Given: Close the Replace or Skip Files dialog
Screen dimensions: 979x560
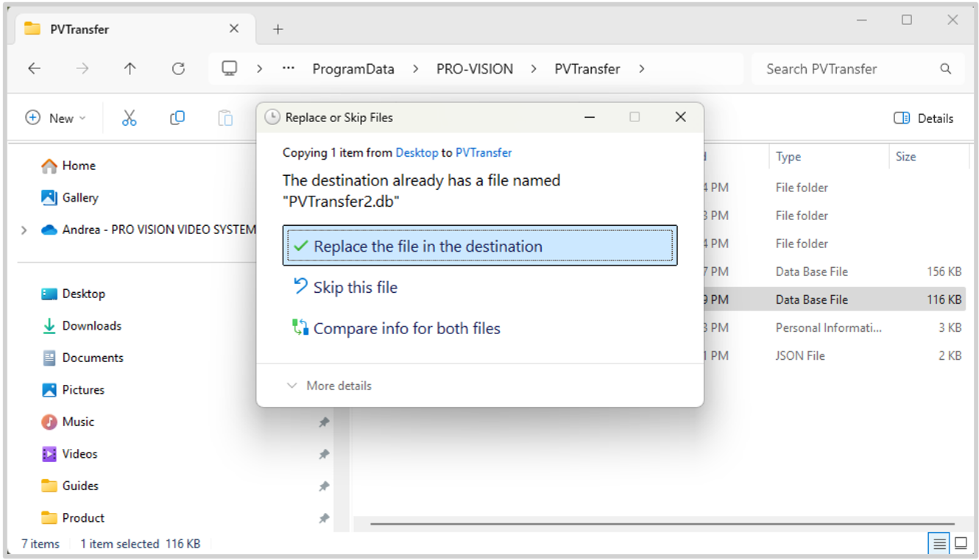Looking at the screenshot, I should point(681,117).
